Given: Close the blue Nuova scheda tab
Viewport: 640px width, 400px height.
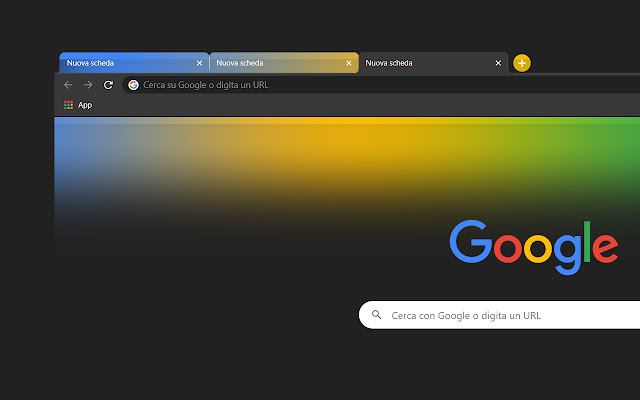Looking at the screenshot, I should click(199, 63).
